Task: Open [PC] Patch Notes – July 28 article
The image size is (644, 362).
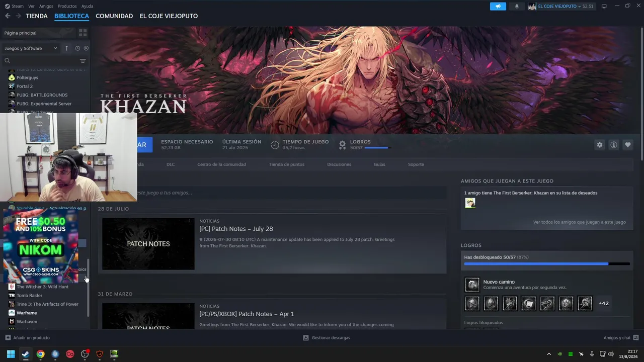Action: [x=236, y=229]
